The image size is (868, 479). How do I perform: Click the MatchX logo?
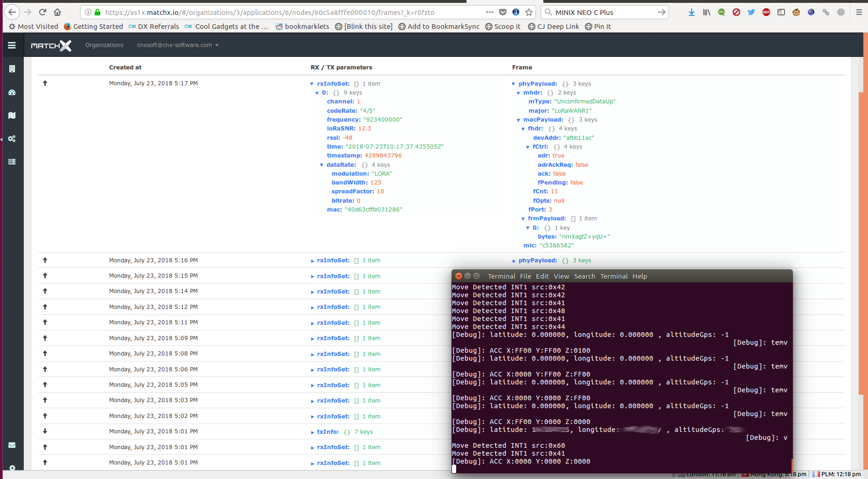tap(51, 45)
